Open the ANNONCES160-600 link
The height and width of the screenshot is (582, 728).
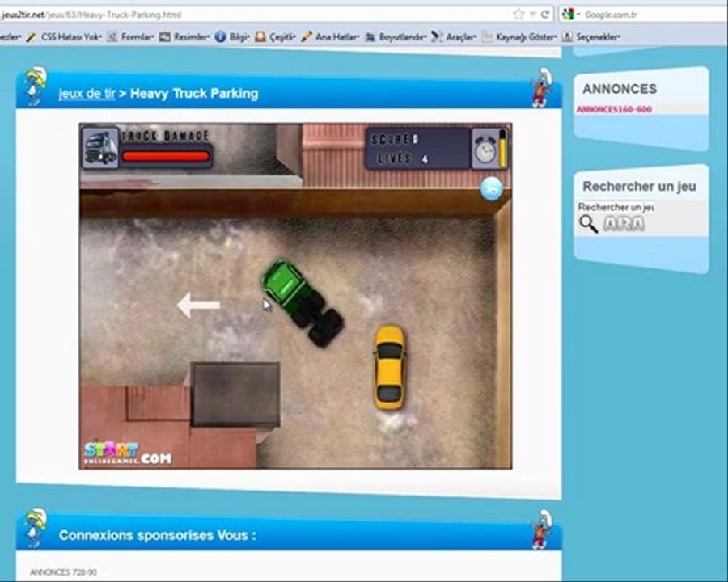[x=614, y=110]
